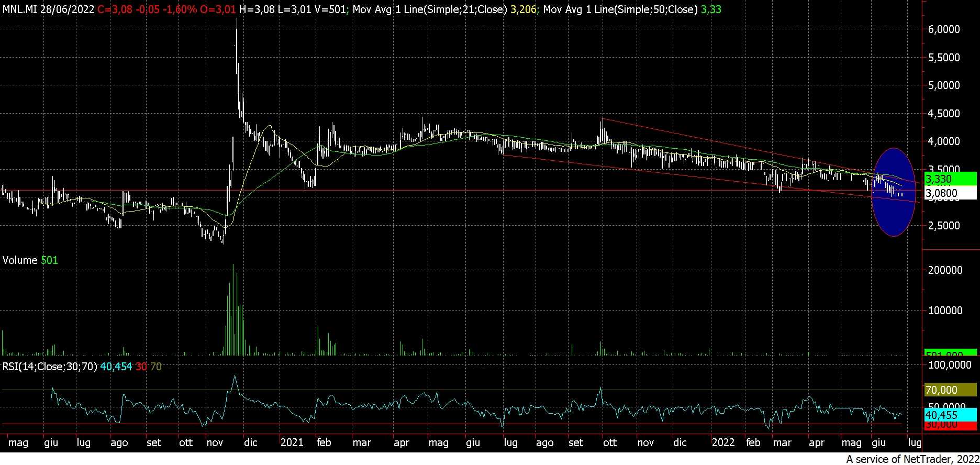Click the 2022 year marker on time axis
This screenshot has height=465, width=980.
tap(723, 442)
